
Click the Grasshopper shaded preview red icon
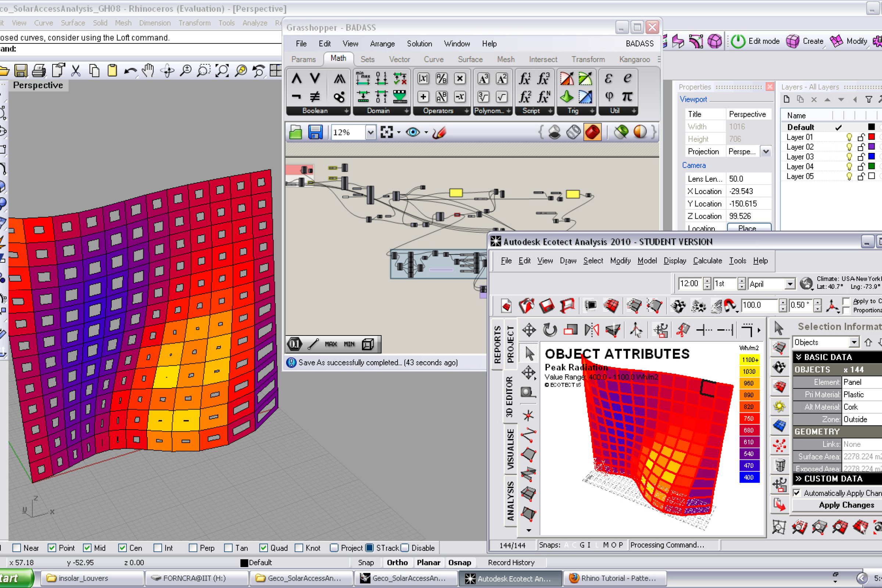(592, 132)
